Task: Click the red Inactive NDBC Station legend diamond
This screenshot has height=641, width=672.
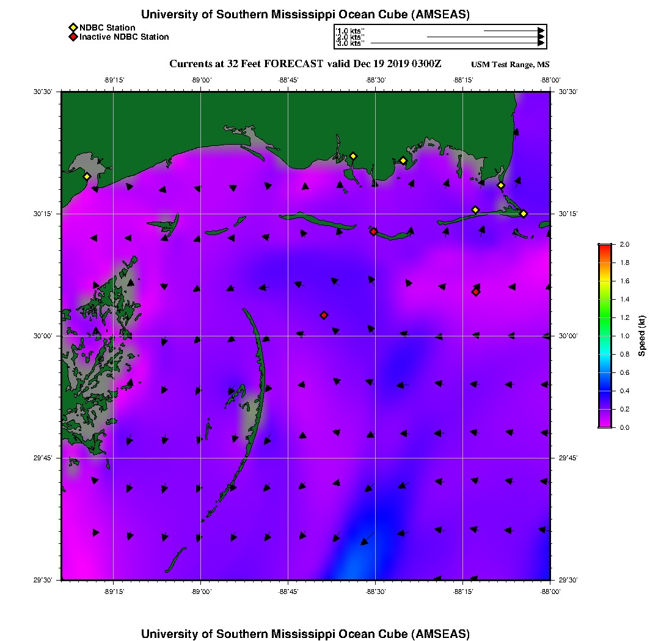Action: [x=73, y=37]
